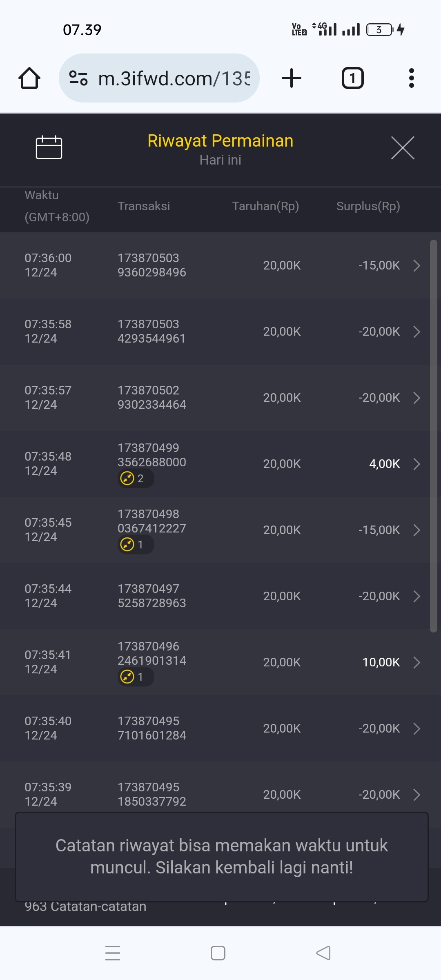
Task: Tap the Android recent apps menu button
Action: tap(113, 953)
